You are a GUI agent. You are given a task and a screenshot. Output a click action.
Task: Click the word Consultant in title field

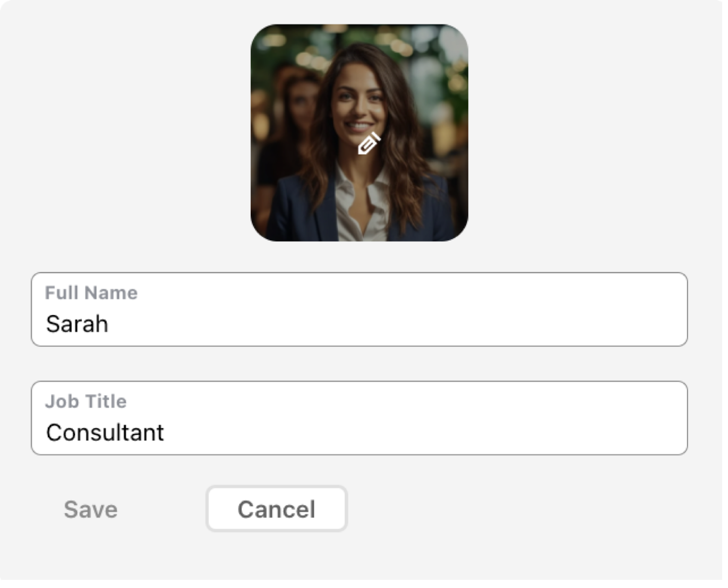tap(105, 432)
